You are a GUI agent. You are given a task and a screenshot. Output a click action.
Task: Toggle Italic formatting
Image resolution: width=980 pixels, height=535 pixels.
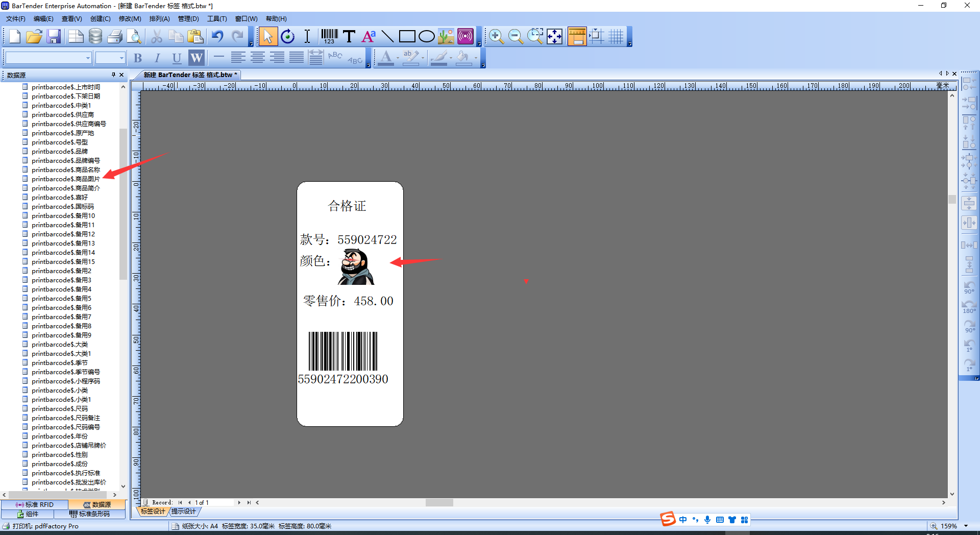tap(157, 58)
